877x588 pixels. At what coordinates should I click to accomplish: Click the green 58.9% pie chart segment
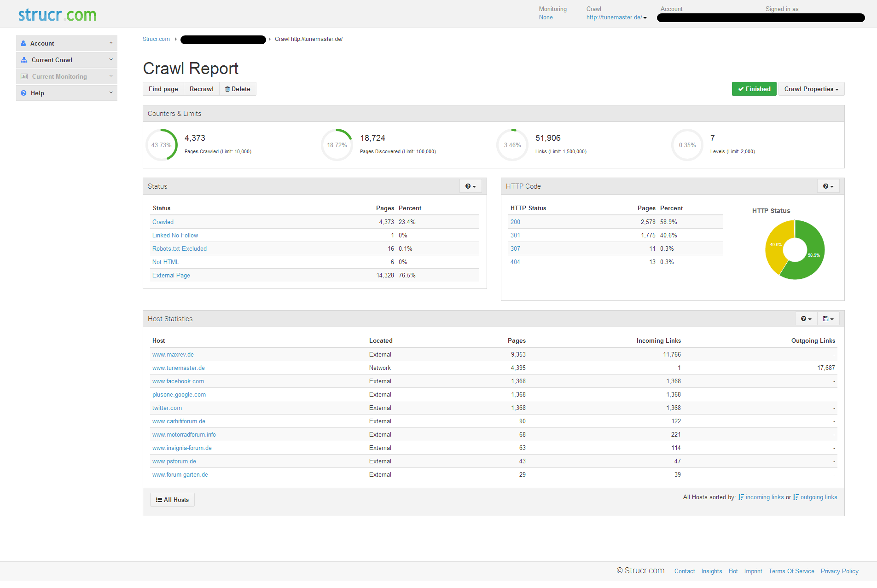[x=814, y=255]
